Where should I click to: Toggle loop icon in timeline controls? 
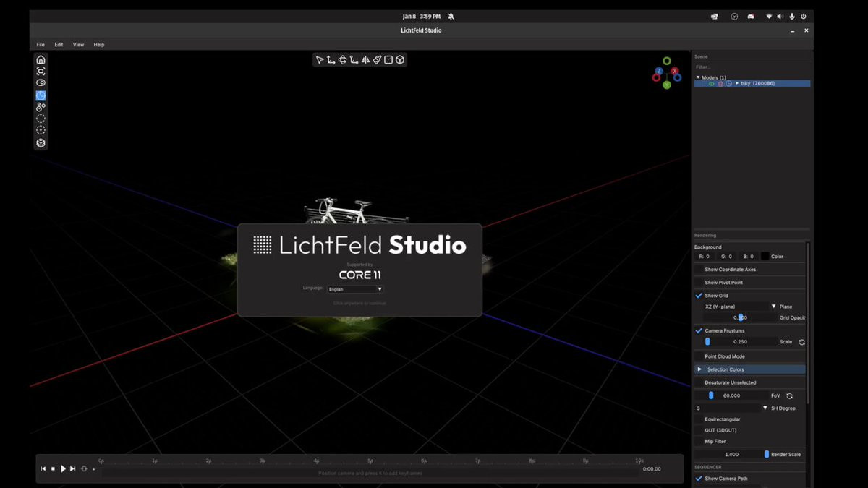[84, 469]
